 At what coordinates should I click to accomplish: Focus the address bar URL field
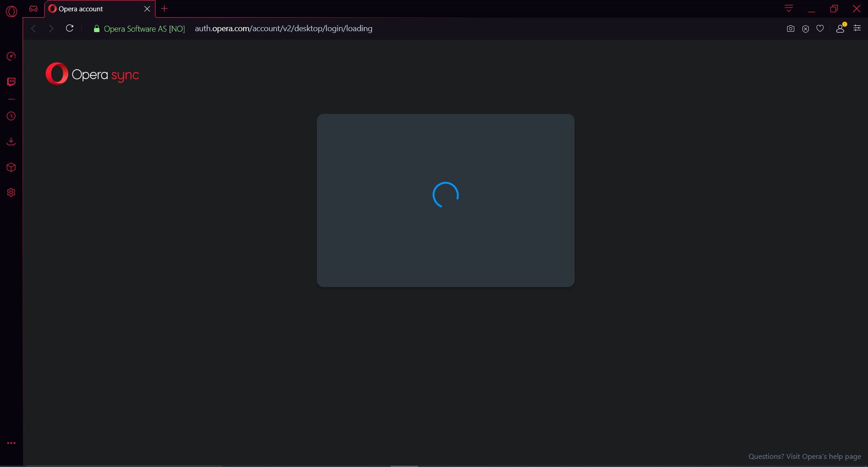point(283,28)
